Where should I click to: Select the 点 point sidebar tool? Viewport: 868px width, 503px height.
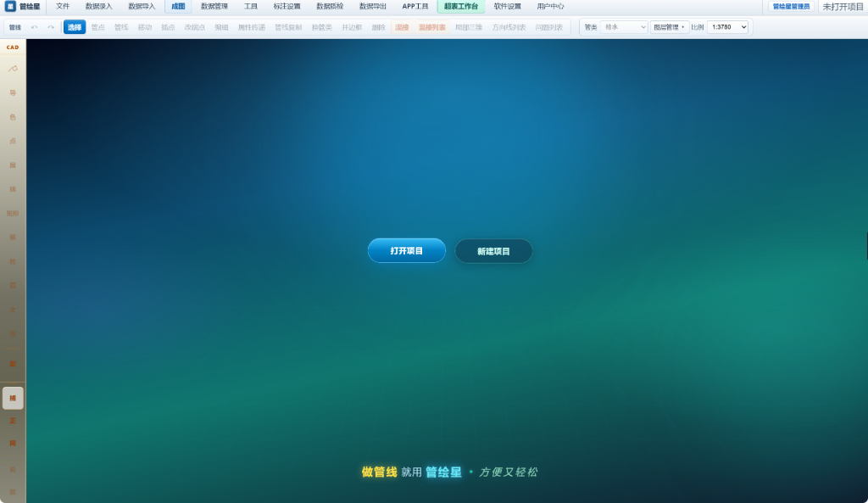click(13, 142)
